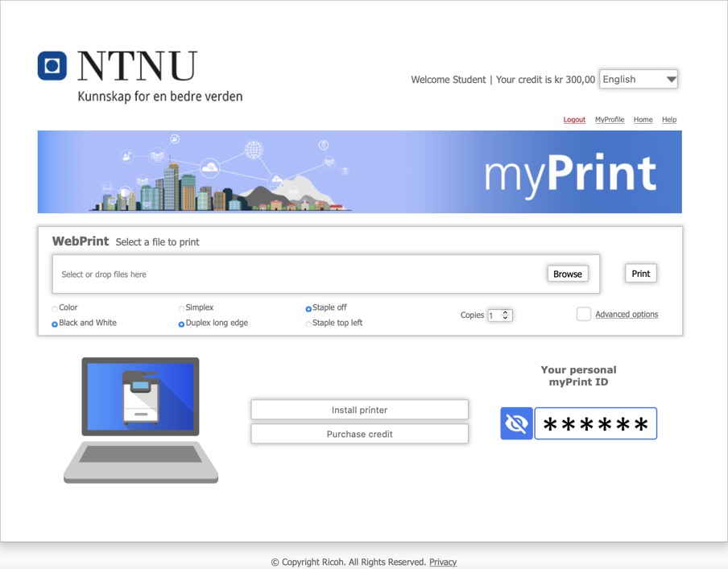This screenshot has width=728, height=569.
Task: Click the NTNU square logo icon
Action: click(x=52, y=65)
